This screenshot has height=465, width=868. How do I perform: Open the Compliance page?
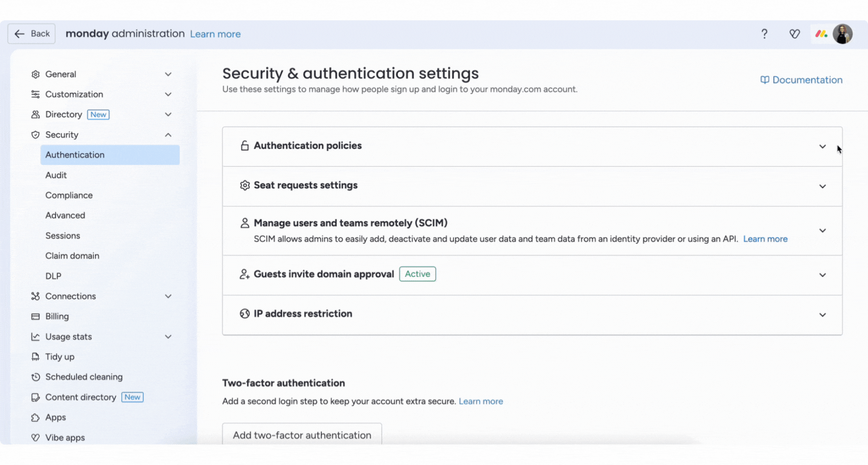pyautogui.click(x=69, y=195)
